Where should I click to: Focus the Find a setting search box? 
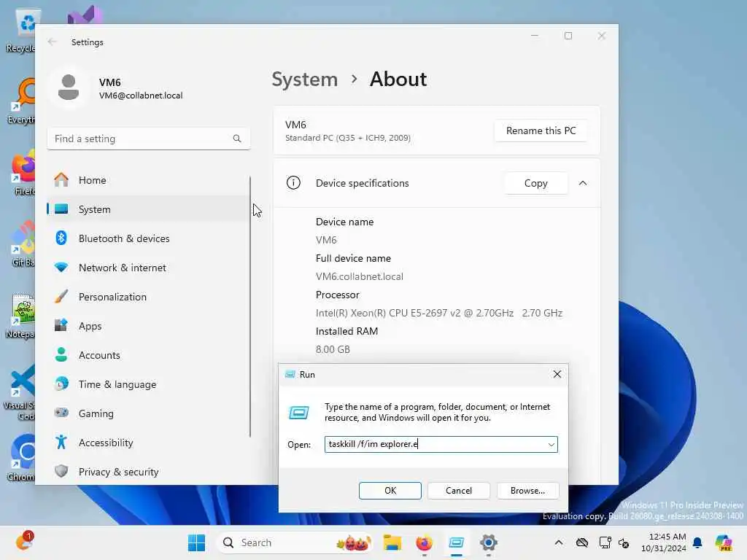(x=149, y=139)
